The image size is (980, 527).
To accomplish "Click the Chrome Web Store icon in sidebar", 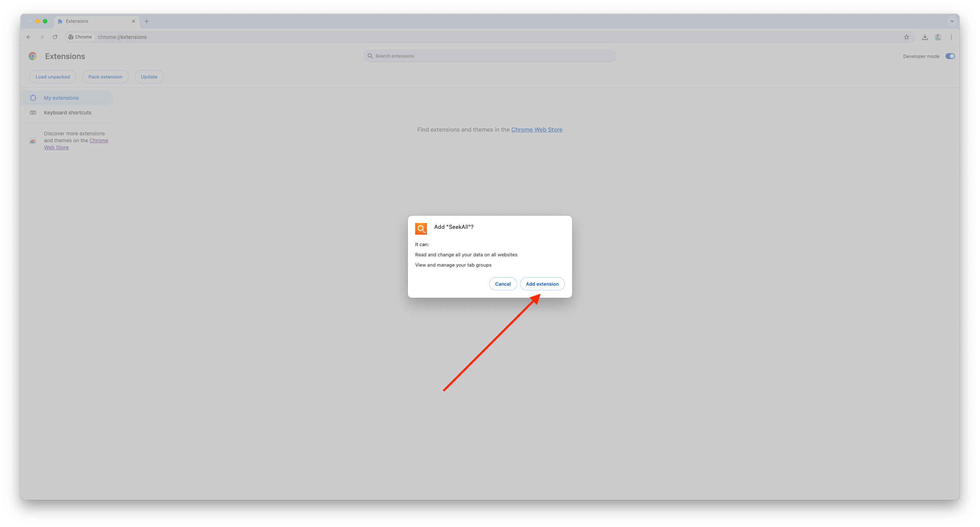I will [33, 140].
